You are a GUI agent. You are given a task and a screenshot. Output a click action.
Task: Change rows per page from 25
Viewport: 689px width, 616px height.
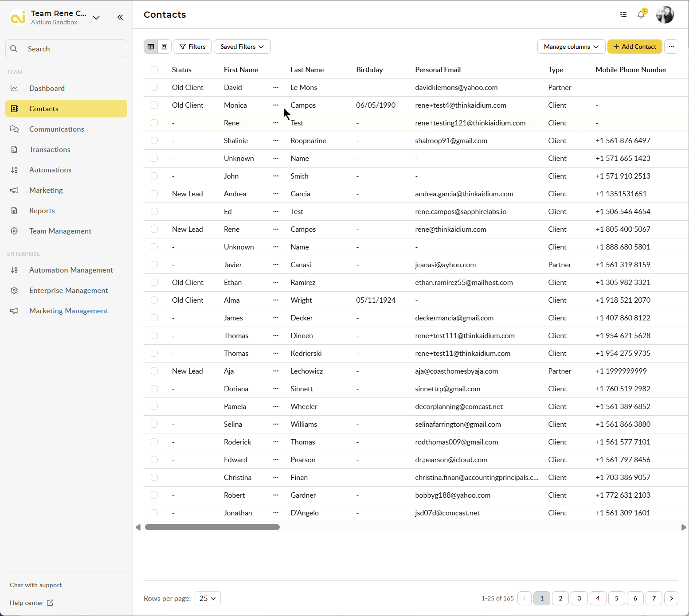pos(207,598)
